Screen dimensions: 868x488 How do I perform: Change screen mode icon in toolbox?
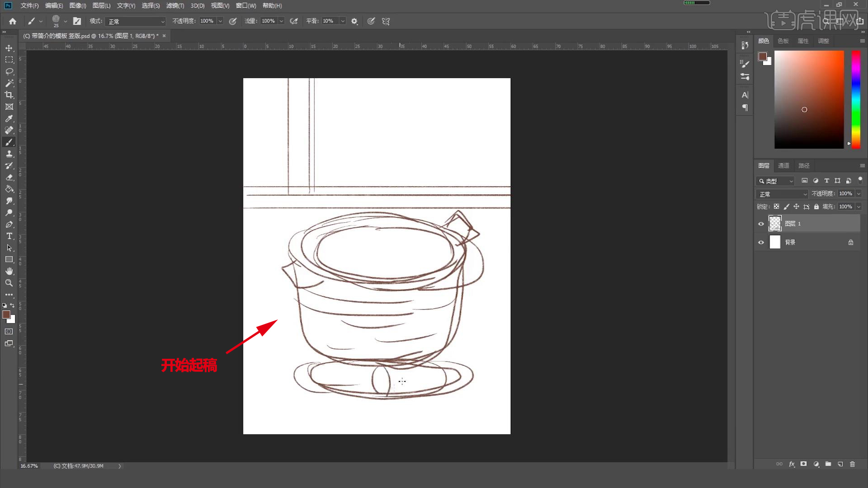(x=9, y=343)
